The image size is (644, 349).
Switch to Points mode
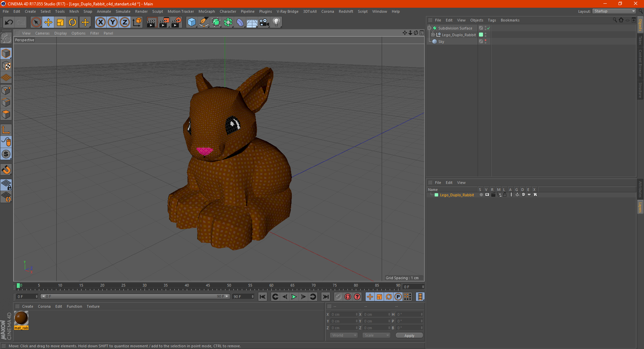click(x=6, y=90)
